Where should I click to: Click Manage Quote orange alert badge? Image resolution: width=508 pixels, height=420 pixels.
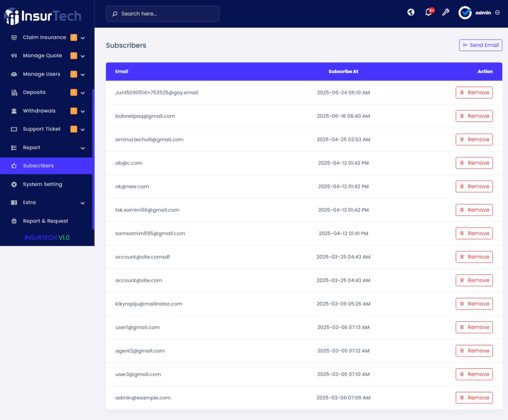pos(74,56)
